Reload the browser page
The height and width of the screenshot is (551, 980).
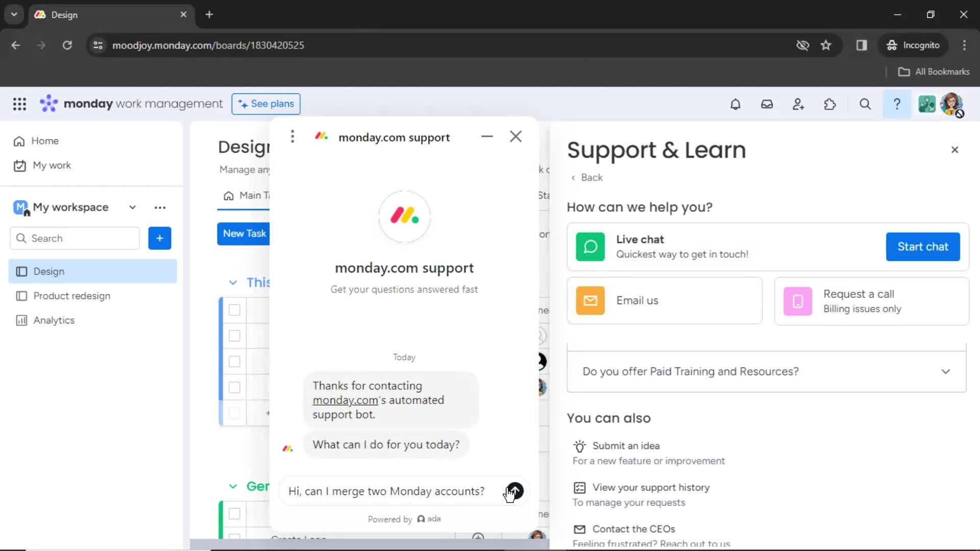tap(67, 45)
